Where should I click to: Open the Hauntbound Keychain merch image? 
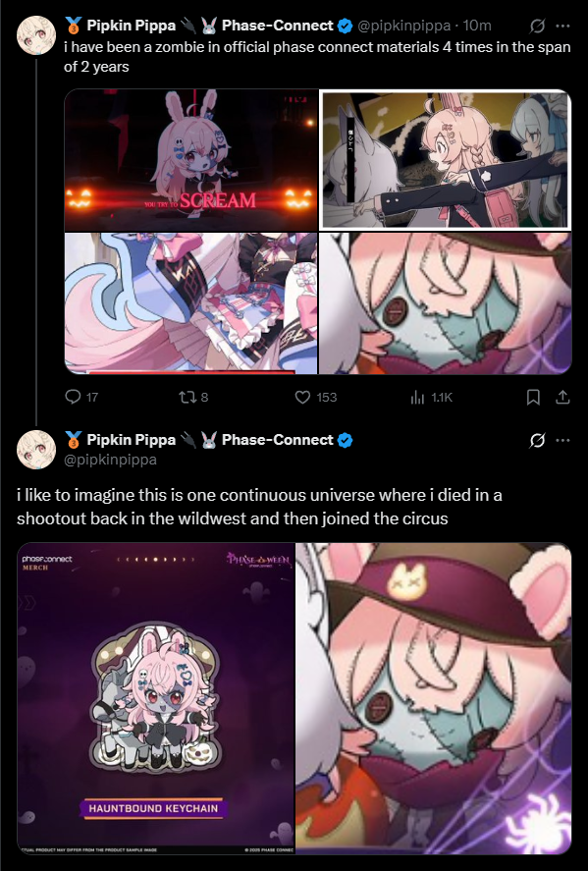pyautogui.click(x=155, y=698)
